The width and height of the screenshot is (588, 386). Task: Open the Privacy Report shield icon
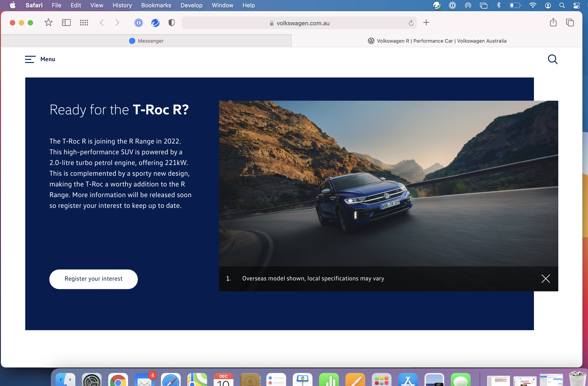(172, 23)
